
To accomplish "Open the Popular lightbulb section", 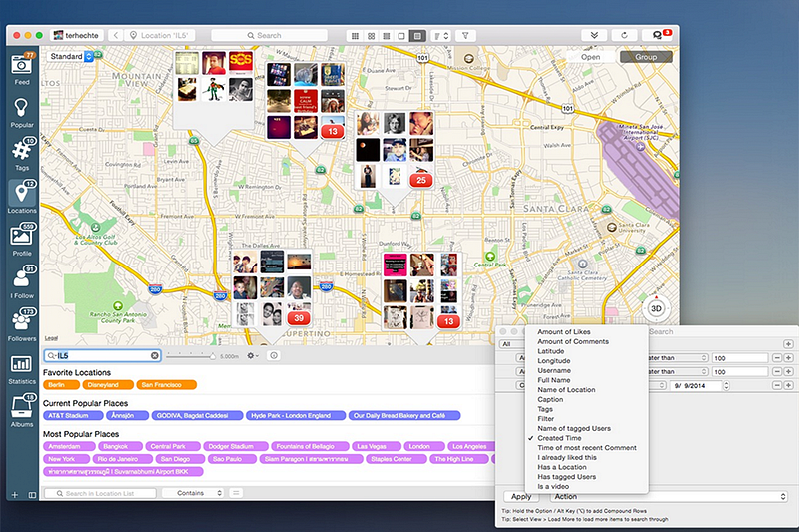I will point(22,112).
